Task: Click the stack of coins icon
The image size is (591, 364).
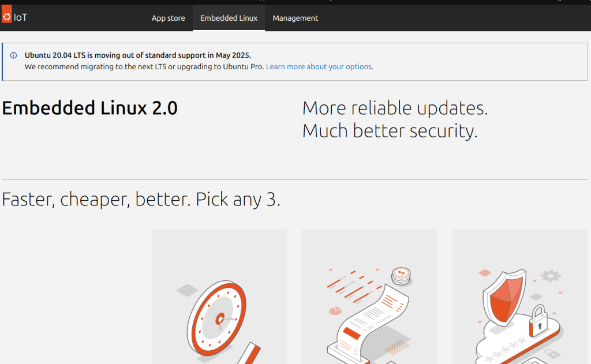Action: [x=399, y=276]
